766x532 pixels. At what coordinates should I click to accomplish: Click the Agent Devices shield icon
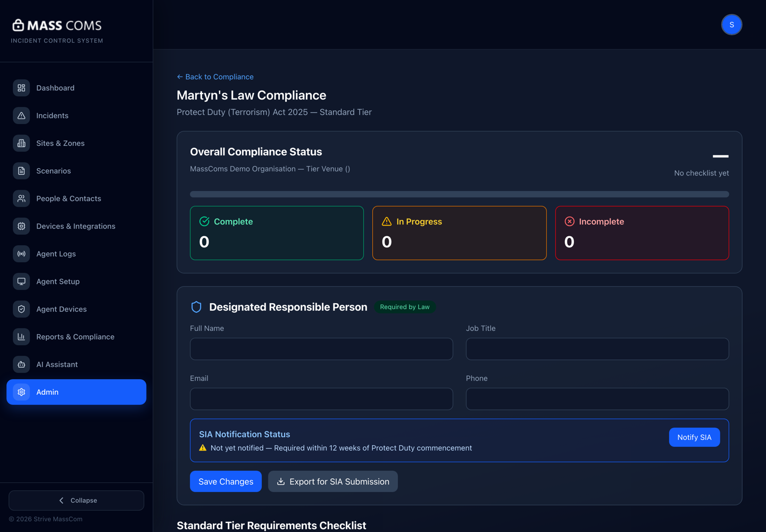[21, 309]
